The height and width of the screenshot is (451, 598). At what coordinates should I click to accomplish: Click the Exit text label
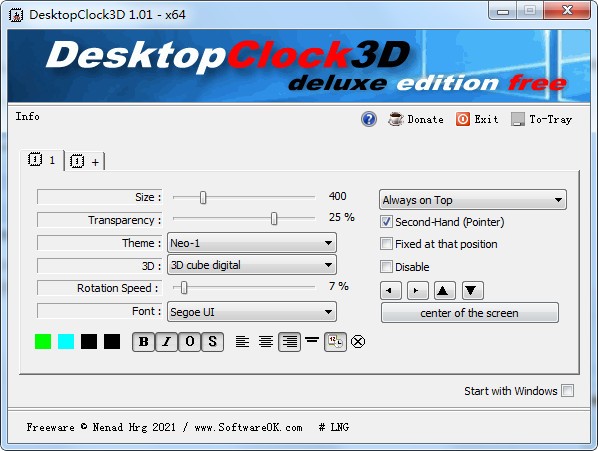click(486, 119)
